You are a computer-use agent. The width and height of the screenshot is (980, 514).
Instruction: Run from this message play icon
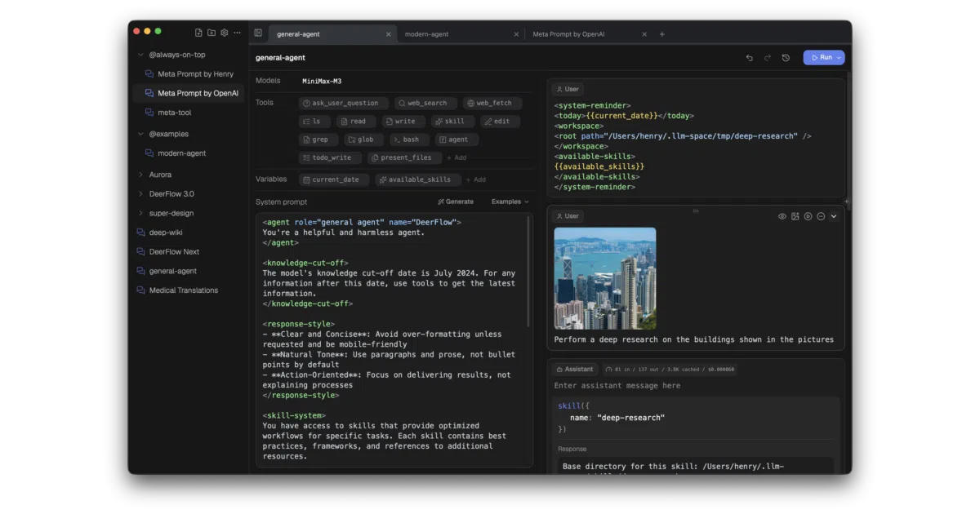tap(808, 216)
